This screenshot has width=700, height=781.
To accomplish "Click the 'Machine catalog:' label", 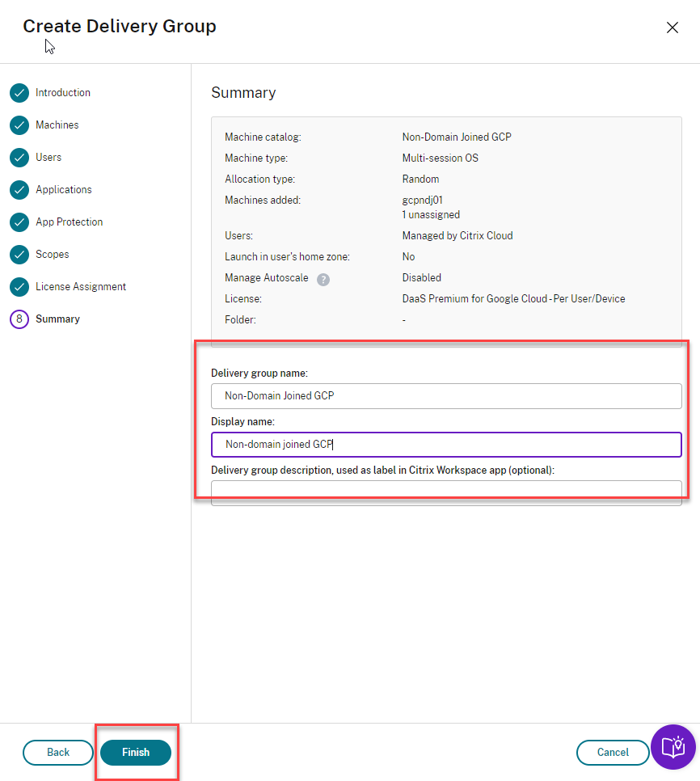I will click(x=263, y=137).
